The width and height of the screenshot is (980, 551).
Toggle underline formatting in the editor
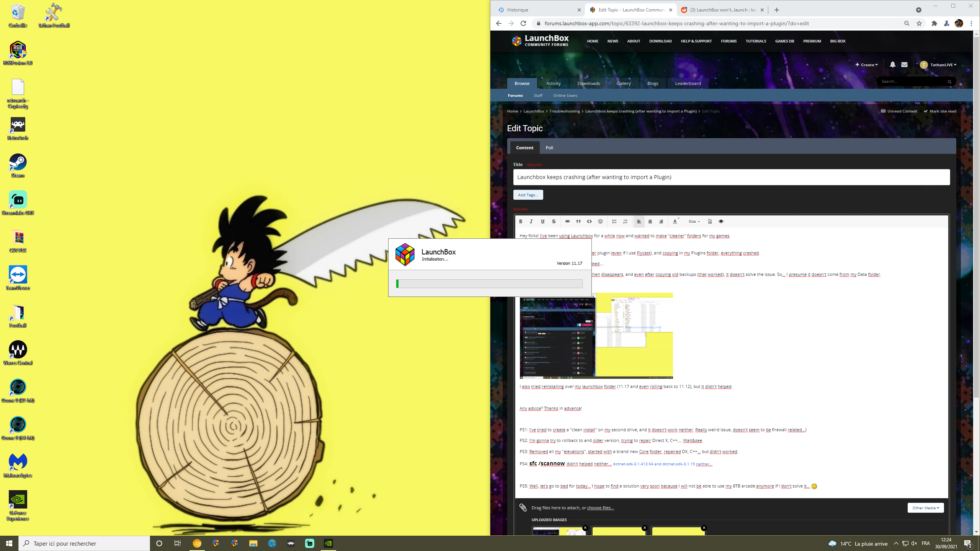(542, 222)
